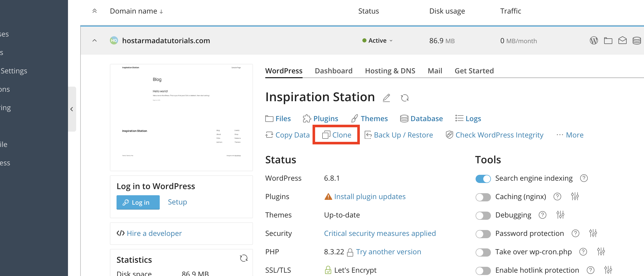This screenshot has height=276, width=644.
Task: Refresh the Statistics panel
Action: point(244,258)
